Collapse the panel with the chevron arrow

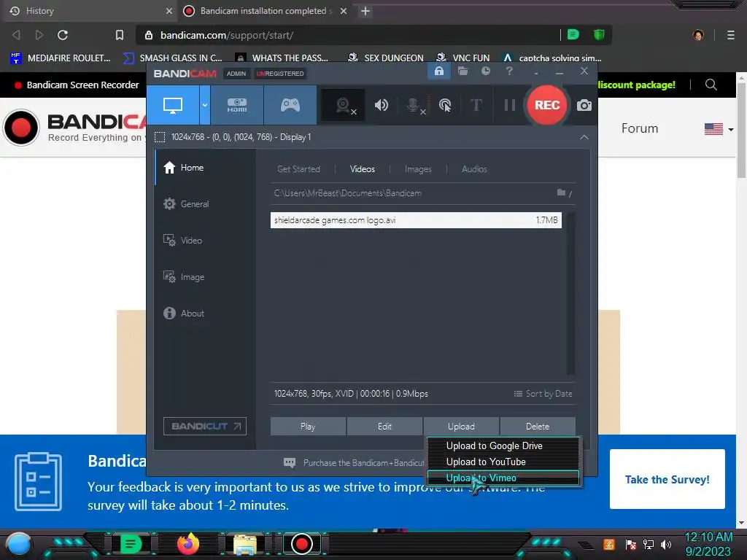[x=584, y=137]
